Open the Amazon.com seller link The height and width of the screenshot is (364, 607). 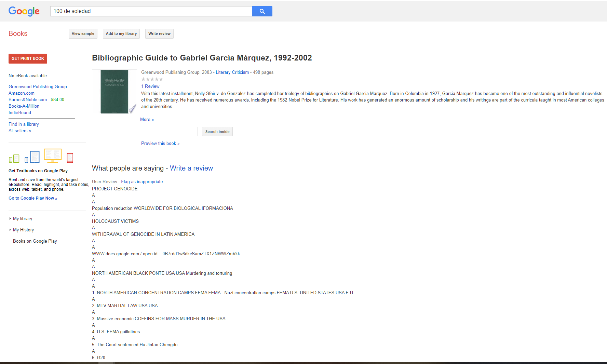pos(22,93)
